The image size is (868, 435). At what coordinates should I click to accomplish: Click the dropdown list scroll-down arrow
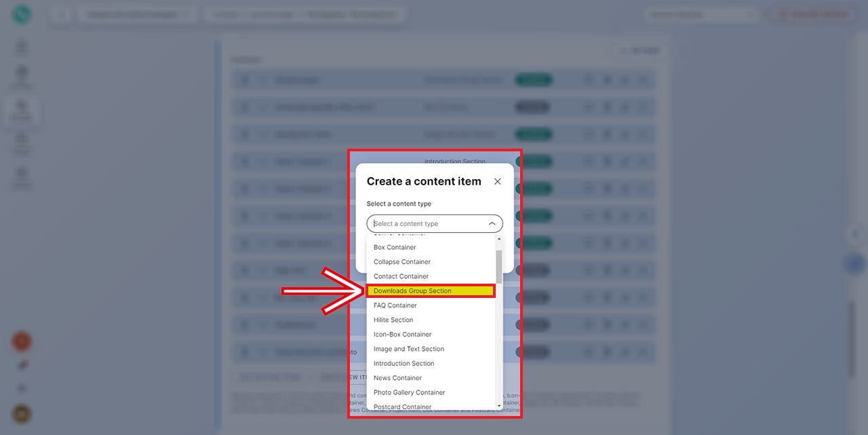[499, 406]
